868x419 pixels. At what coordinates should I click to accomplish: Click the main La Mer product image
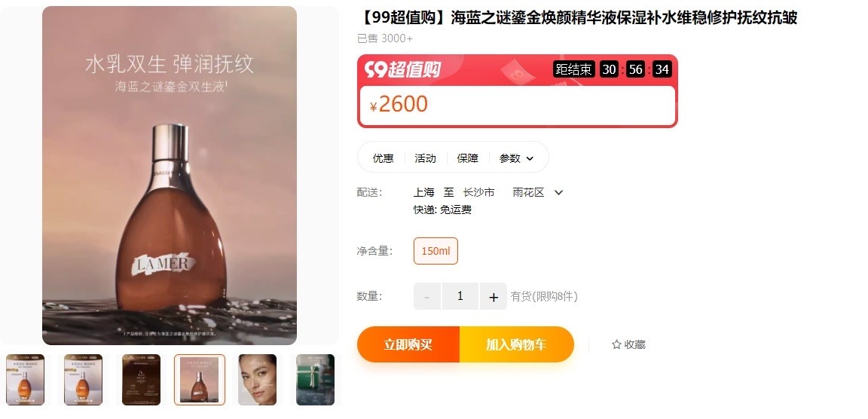pos(170,176)
